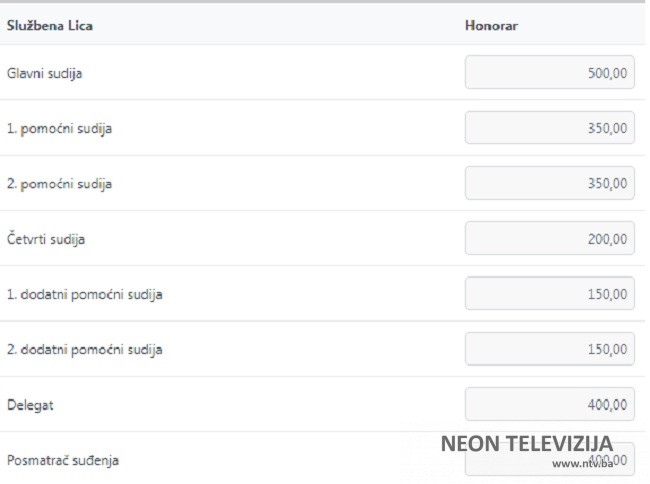Select the 1. pomoćni sudija honorar input
The width and height of the screenshot is (650, 484).
pos(549,127)
